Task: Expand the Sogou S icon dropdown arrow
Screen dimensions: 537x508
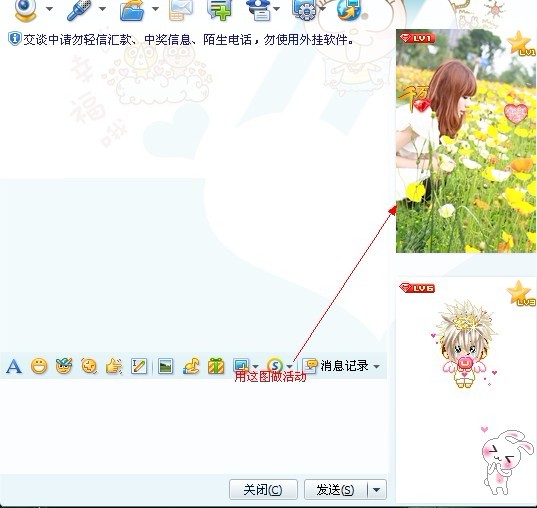Action: [x=290, y=367]
